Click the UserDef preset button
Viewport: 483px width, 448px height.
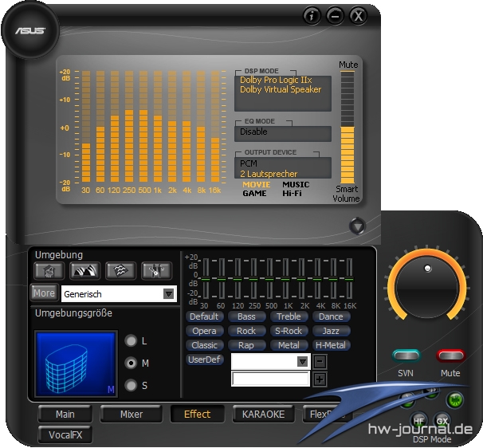pyautogui.click(x=205, y=360)
